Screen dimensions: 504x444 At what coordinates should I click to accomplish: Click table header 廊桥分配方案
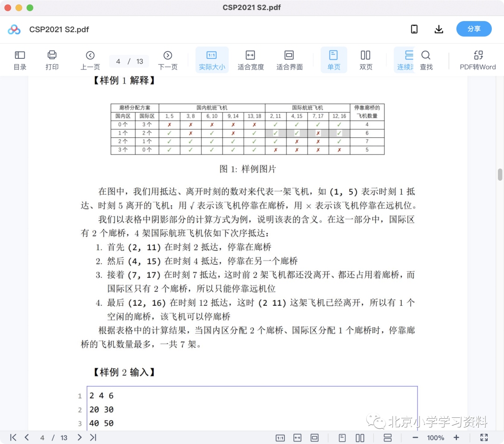click(135, 107)
